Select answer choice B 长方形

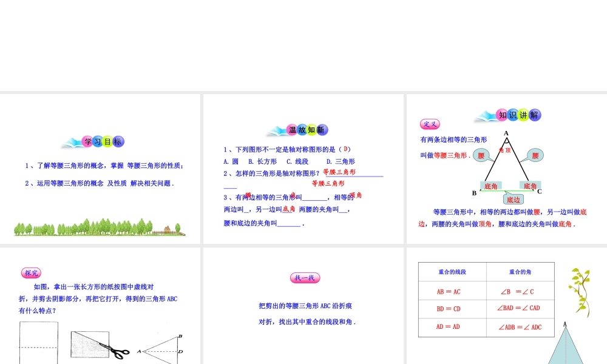[262, 161]
